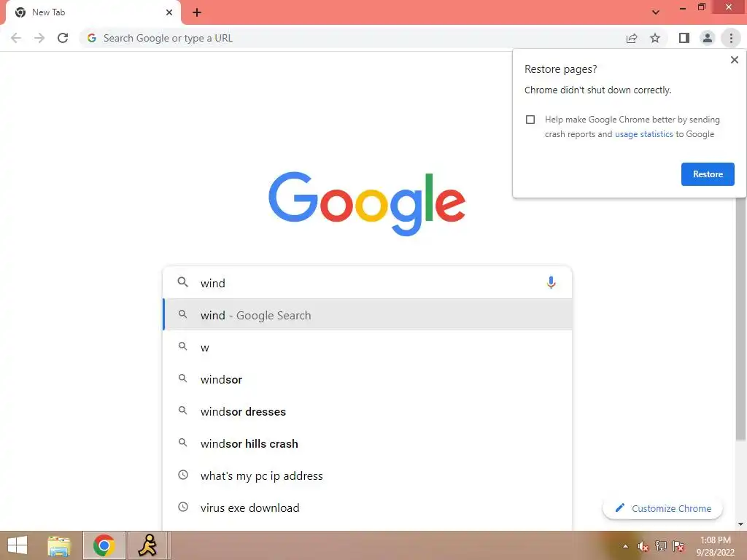The height and width of the screenshot is (560, 747).
Task: Click Customize Chrome button
Action: click(662, 508)
